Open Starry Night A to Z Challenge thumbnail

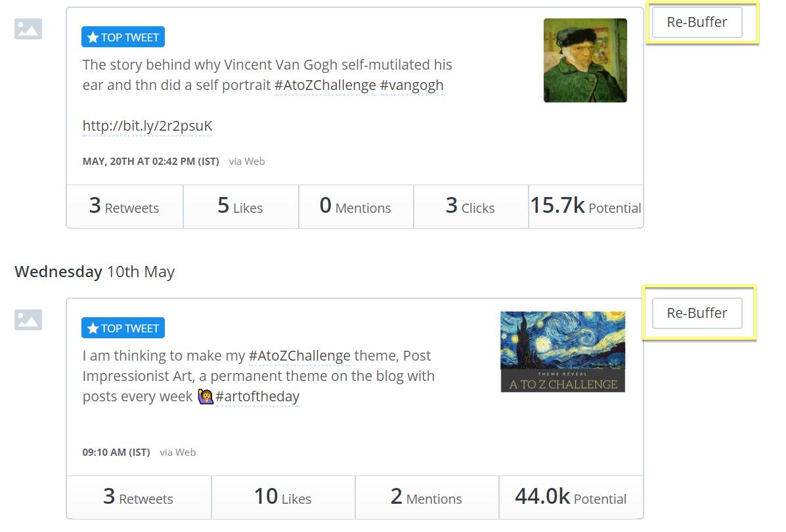(x=563, y=351)
